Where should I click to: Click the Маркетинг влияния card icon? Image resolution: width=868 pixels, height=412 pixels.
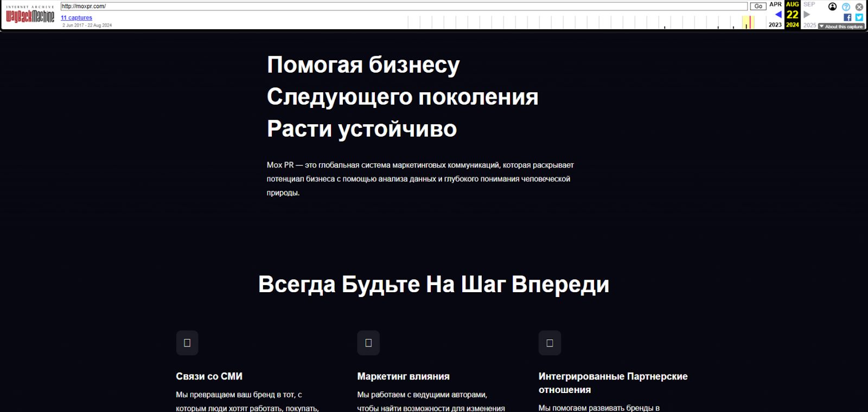[368, 343]
